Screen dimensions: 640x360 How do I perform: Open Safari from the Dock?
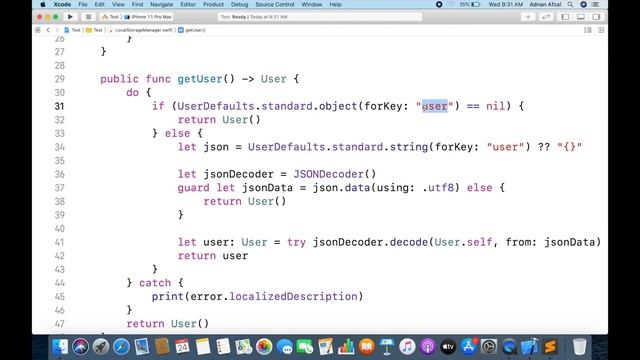coord(121,347)
